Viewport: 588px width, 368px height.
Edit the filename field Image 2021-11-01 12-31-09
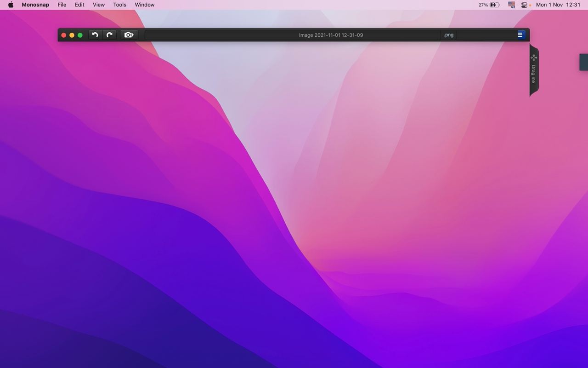pyautogui.click(x=331, y=35)
